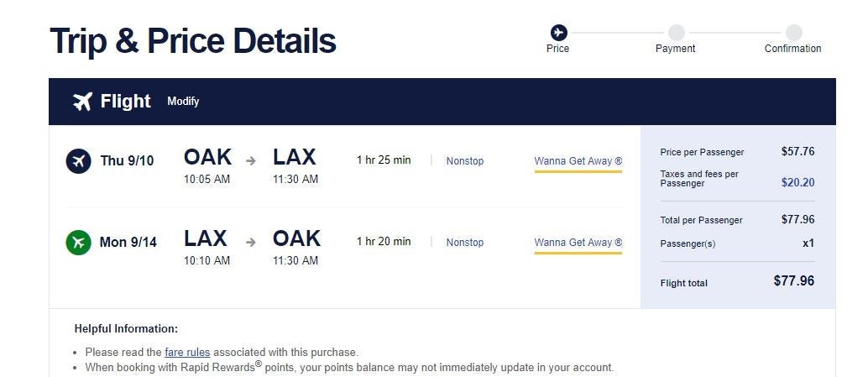
Task: Open the Modify flight link
Action: (183, 102)
